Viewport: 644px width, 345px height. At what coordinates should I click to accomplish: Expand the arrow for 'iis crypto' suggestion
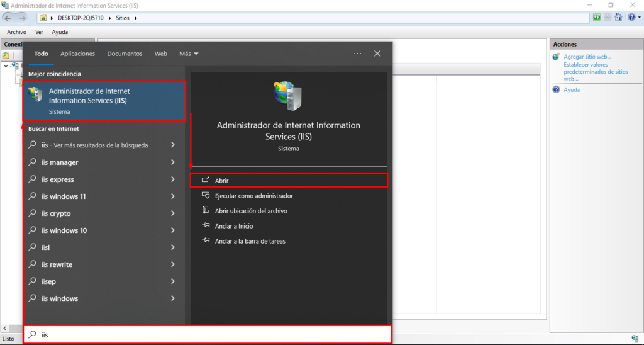pos(173,213)
